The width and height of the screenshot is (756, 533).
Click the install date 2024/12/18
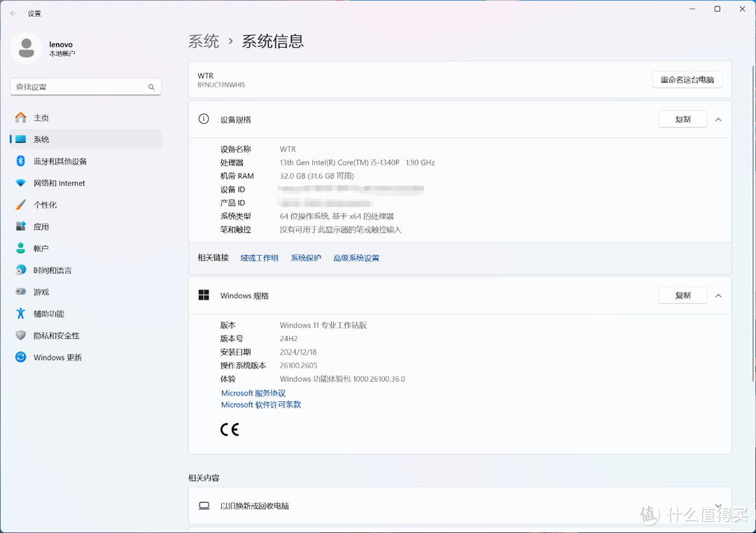click(x=298, y=352)
